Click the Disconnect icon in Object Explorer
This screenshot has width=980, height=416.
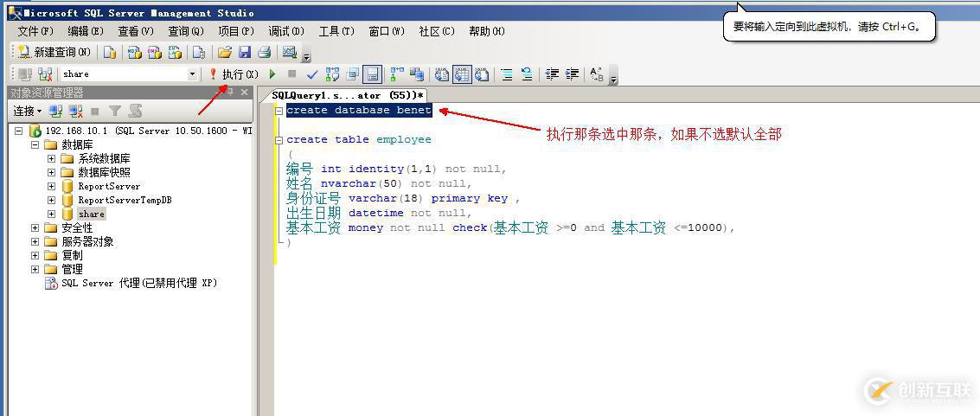(x=75, y=111)
